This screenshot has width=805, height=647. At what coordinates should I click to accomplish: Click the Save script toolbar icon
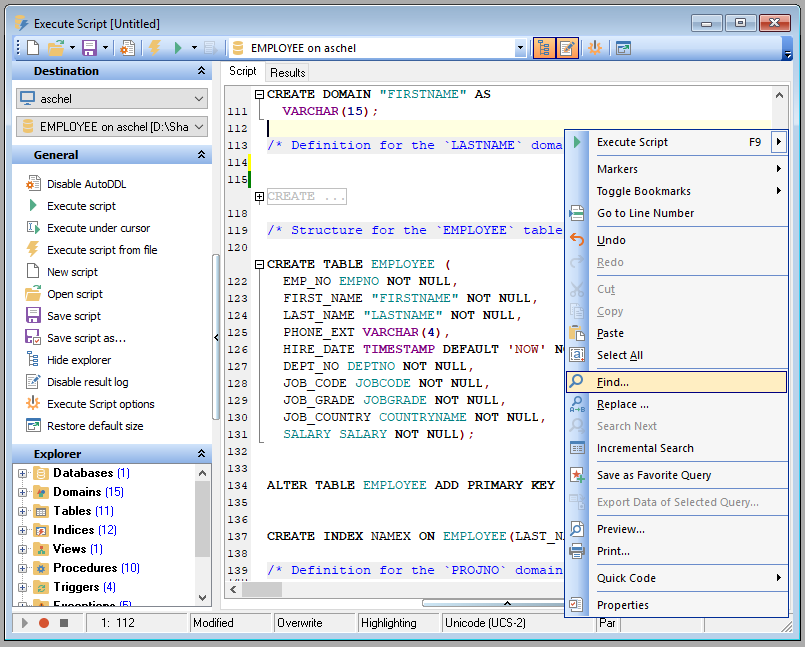click(89, 48)
